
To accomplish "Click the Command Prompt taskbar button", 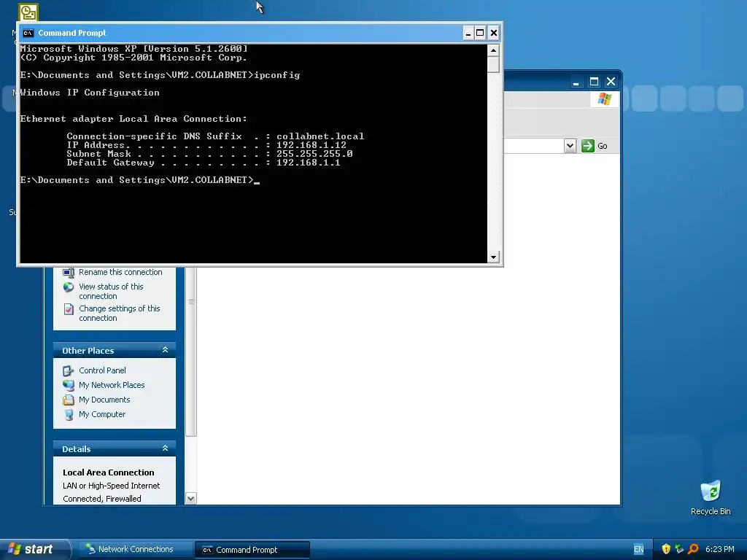I will coord(252,550).
